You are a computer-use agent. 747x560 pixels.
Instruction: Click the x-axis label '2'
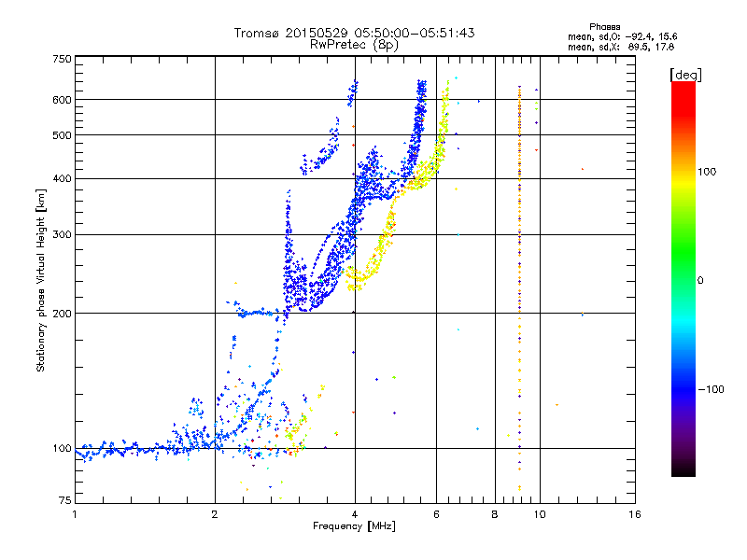point(215,514)
